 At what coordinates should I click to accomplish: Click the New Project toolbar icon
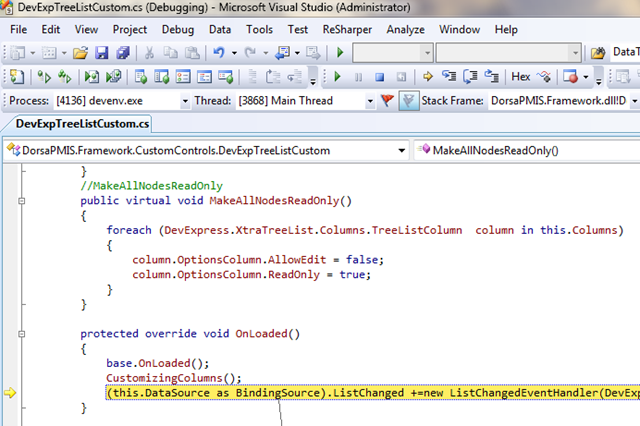tap(18, 53)
